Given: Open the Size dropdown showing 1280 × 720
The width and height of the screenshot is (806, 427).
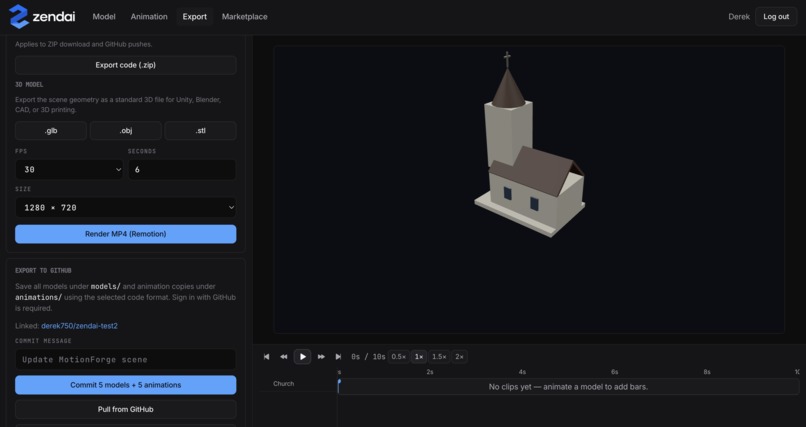Looking at the screenshot, I should tap(125, 208).
